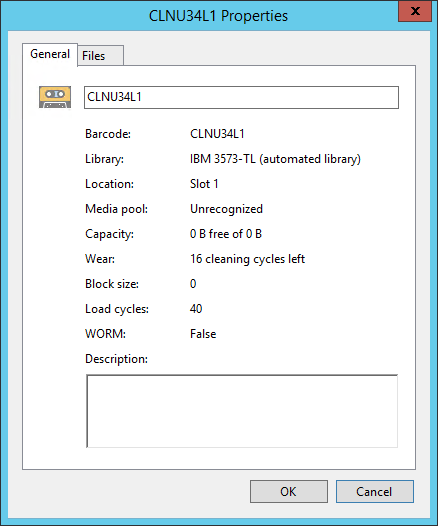Click the 'Library:' label
Viewport: 438px width, 526px height.
[x=105, y=159]
